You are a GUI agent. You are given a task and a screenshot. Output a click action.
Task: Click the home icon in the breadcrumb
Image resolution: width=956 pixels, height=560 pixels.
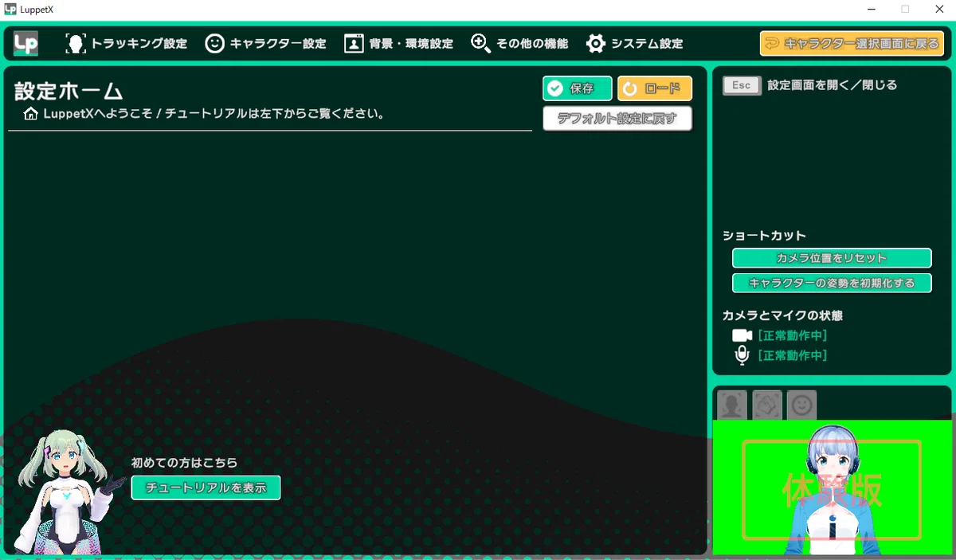point(31,114)
